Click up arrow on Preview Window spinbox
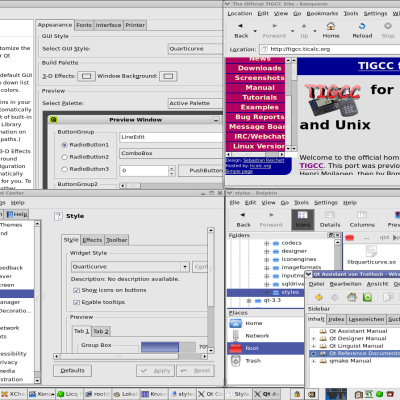Screen dimensions: 400x400 171,168
